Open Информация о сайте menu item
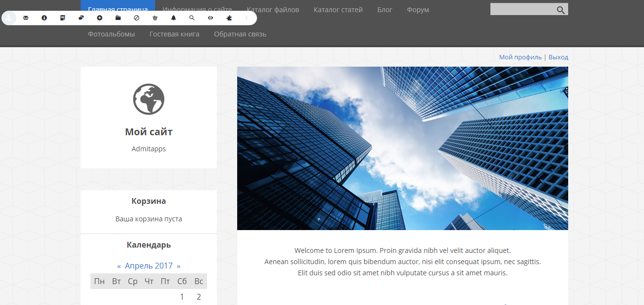 [x=197, y=9]
